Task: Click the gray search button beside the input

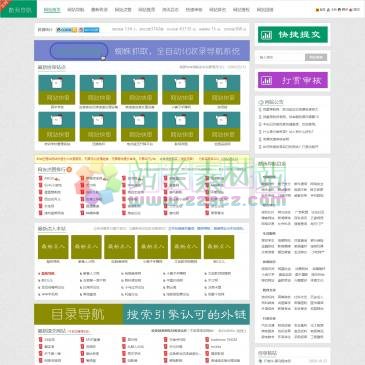Action: (x=316, y=57)
